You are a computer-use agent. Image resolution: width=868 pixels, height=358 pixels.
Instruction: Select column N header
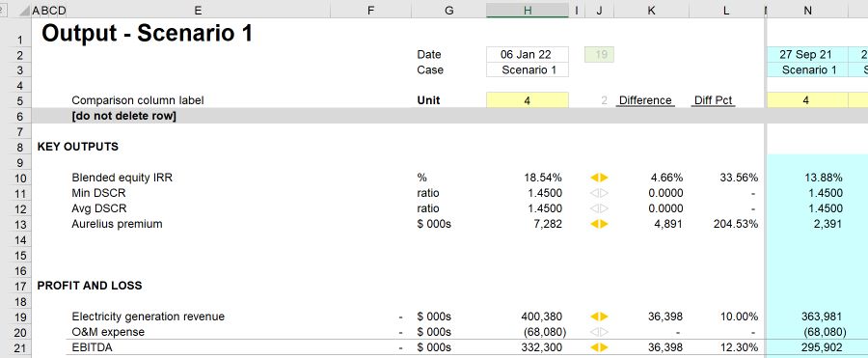coord(807,10)
